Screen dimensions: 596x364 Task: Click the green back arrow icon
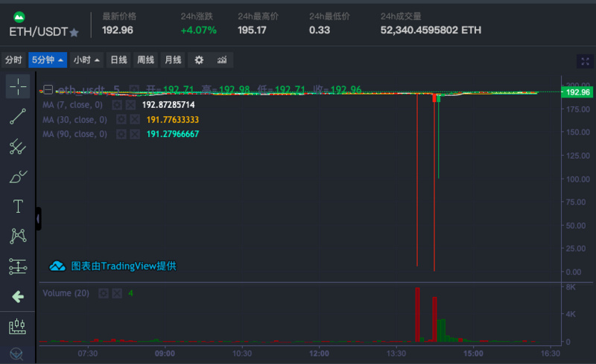pos(17,297)
